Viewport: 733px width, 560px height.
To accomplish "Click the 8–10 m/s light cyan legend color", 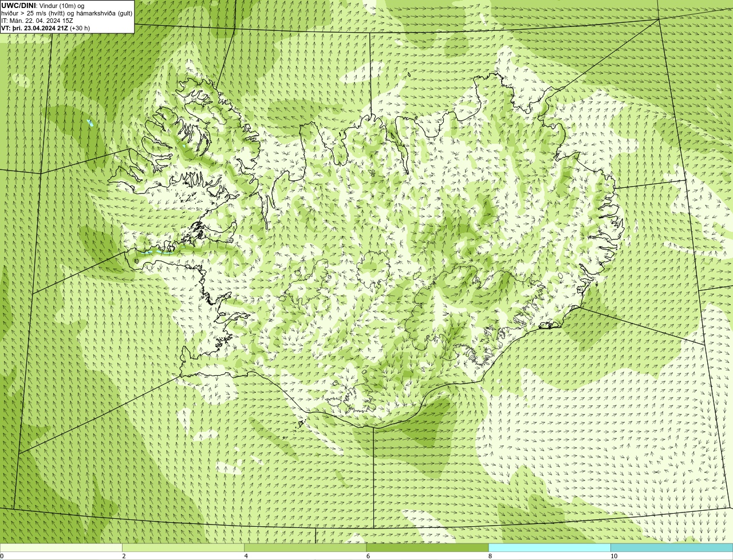I will pos(550,548).
